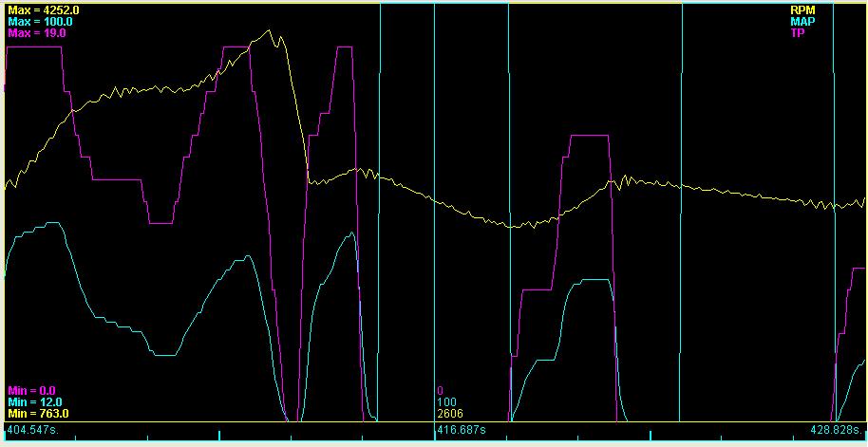Select the Max = 4252.0 RPM readout
Image resolution: width=868 pixels, height=447 pixels.
click(46, 9)
